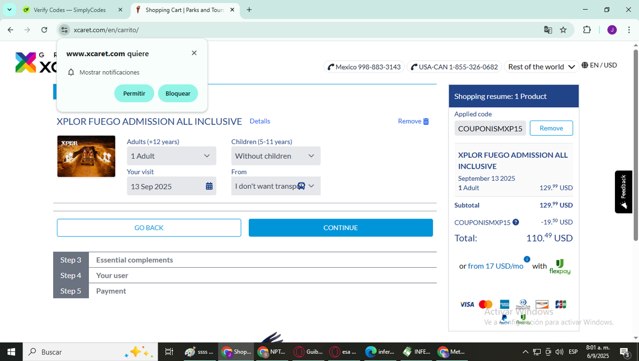Click the browser back arrow

(x=11, y=30)
